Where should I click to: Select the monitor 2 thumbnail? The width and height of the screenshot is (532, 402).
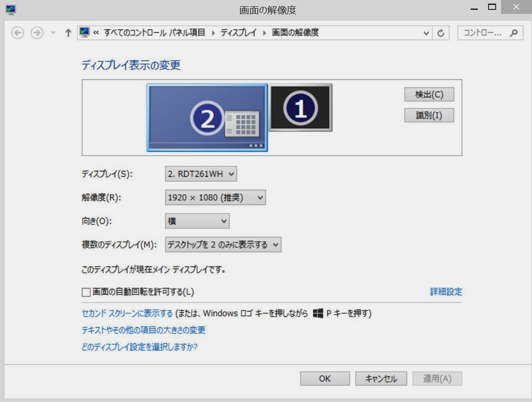(x=208, y=118)
